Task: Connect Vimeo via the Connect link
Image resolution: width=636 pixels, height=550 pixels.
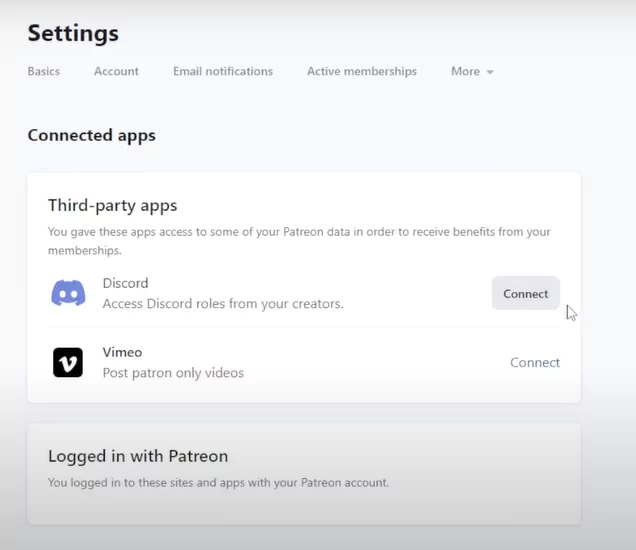Action: click(535, 362)
